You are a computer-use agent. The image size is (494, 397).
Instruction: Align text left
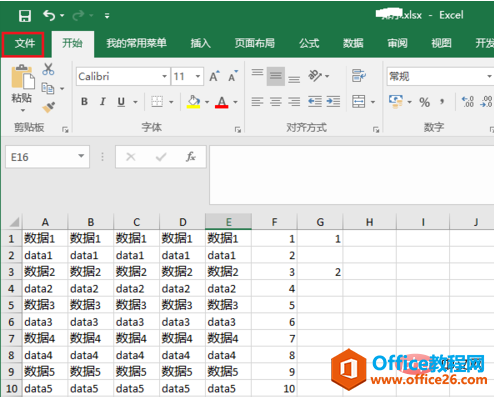click(x=257, y=101)
